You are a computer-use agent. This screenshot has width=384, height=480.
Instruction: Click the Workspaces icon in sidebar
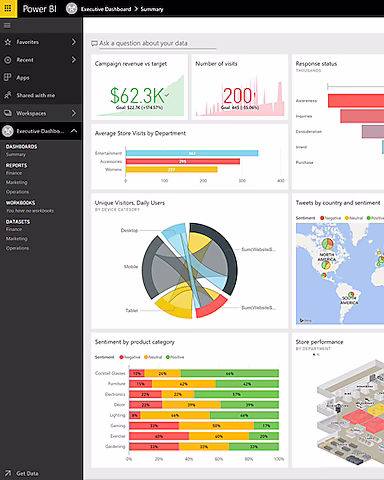8,113
